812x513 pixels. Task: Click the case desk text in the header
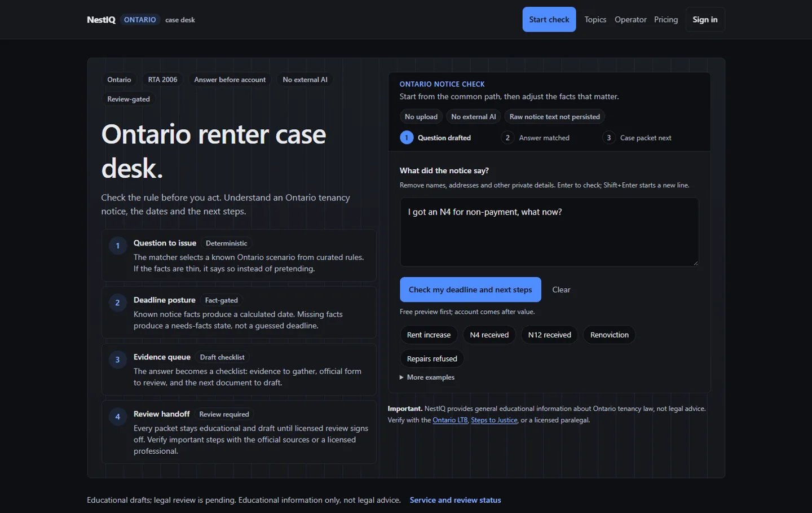180,20
